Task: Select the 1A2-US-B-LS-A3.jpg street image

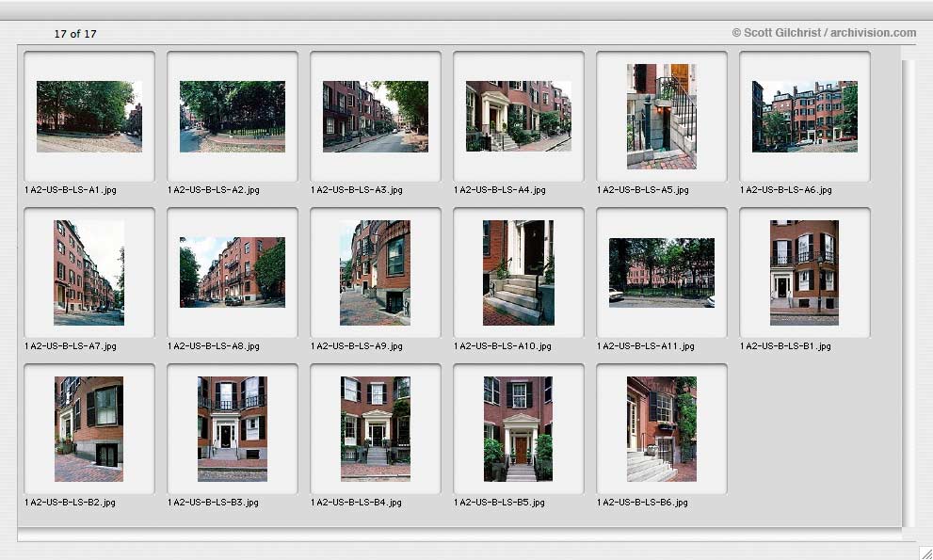Action: 376,117
